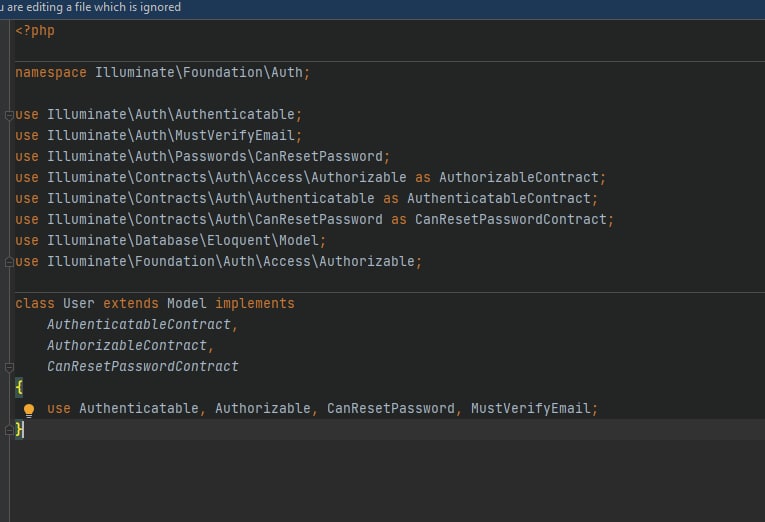Click Authenticatable trait in class body
The width and height of the screenshot is (765, 522).
point(139,408)
